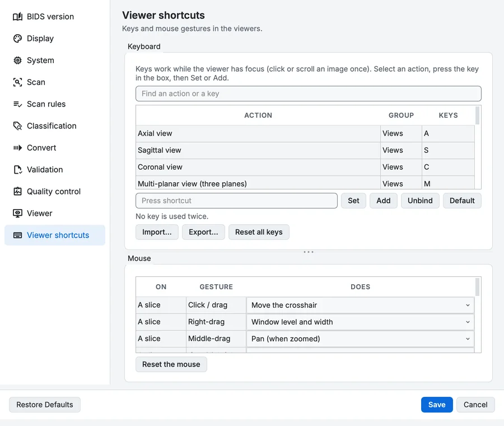Click the Display palette icon
504x426 pixels.
18,38
